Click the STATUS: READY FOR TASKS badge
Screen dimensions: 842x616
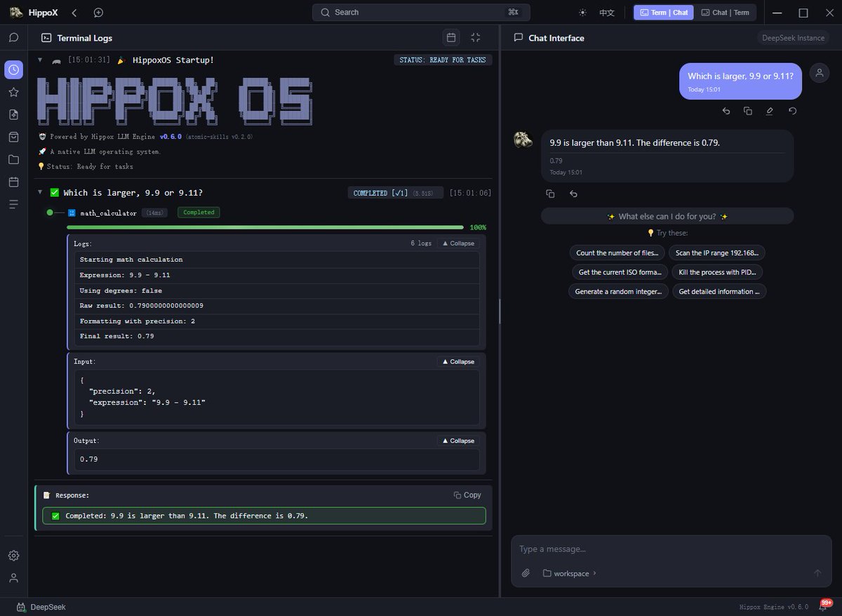[443, 60]
